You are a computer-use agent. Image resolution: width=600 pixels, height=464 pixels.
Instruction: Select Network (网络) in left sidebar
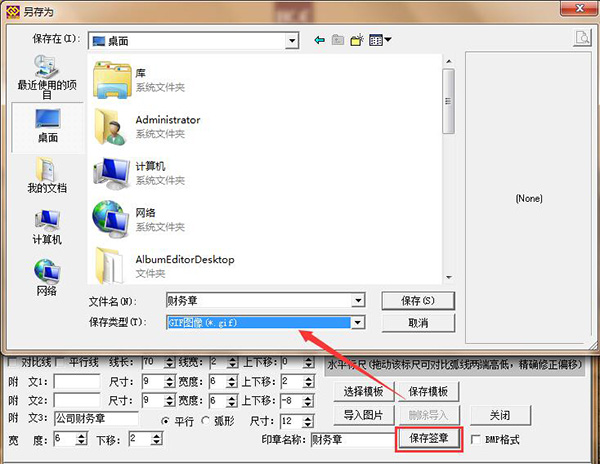click(47, 277)
